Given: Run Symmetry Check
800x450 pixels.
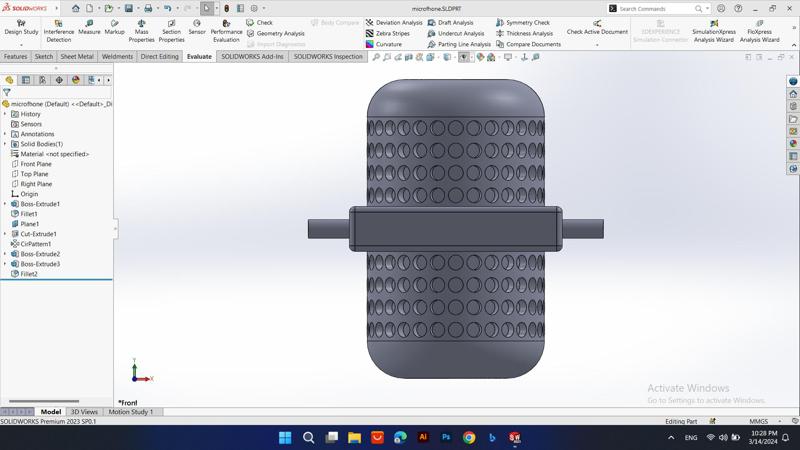Looking at the screenshot, I should [x=523, y=22].
